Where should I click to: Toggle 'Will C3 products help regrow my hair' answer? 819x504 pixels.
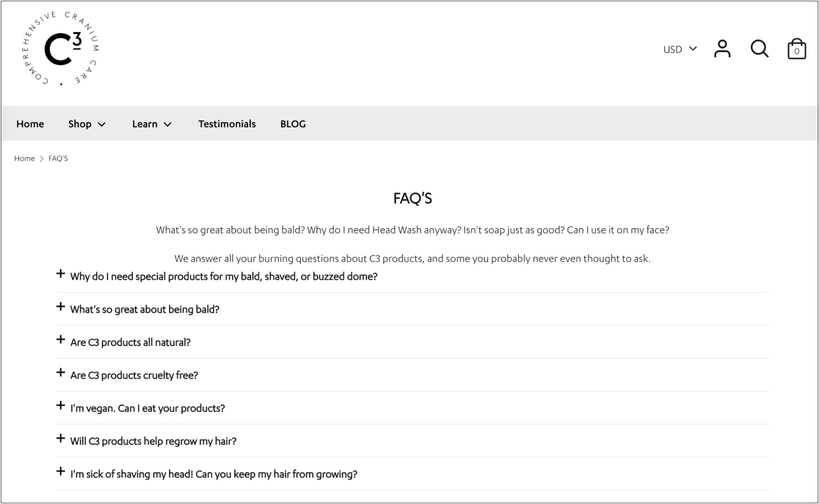pos(60,440)
